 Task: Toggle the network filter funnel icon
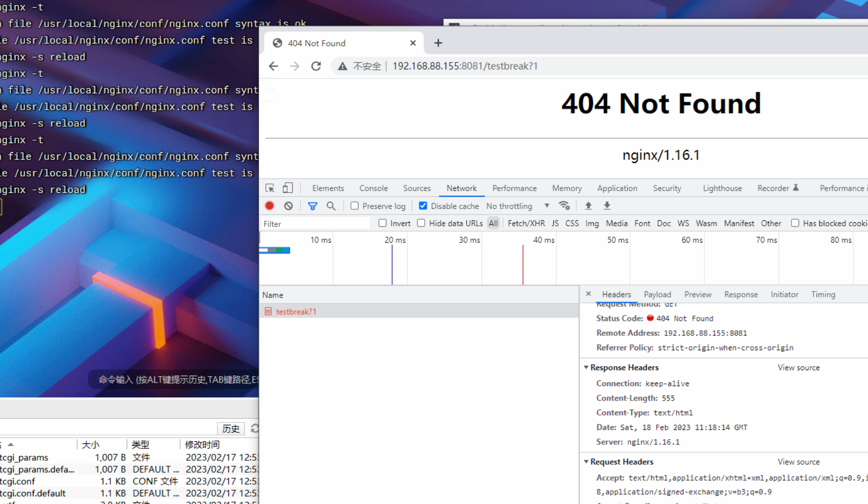click(313, 206)
